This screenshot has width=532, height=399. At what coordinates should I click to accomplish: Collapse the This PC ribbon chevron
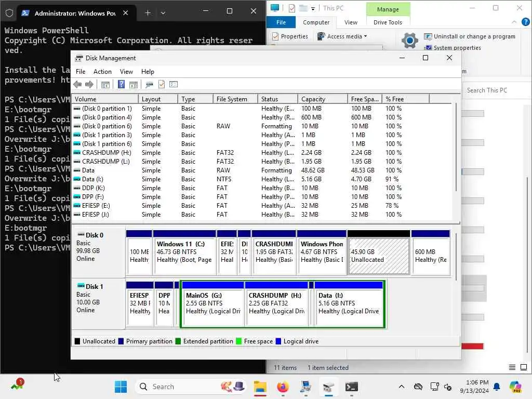pyautogui.click(x=514, y=22)
